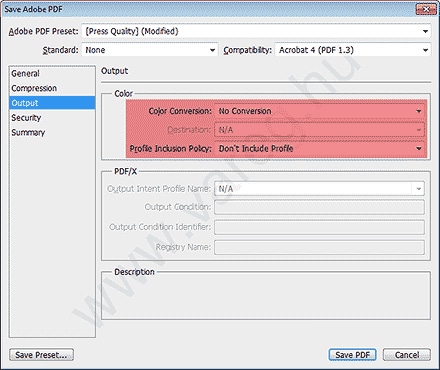
Task: Expand the Color Conversion dropdown
Action: point(320,111)
